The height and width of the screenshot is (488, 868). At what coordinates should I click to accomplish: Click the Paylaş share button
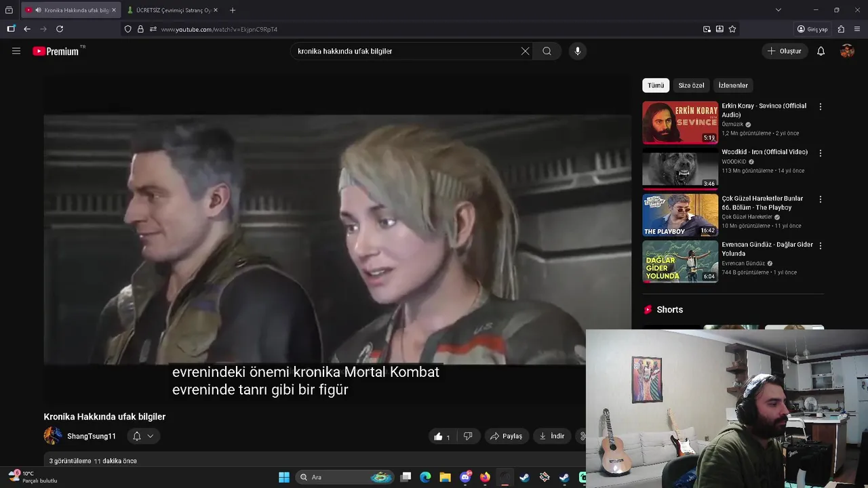507,436
